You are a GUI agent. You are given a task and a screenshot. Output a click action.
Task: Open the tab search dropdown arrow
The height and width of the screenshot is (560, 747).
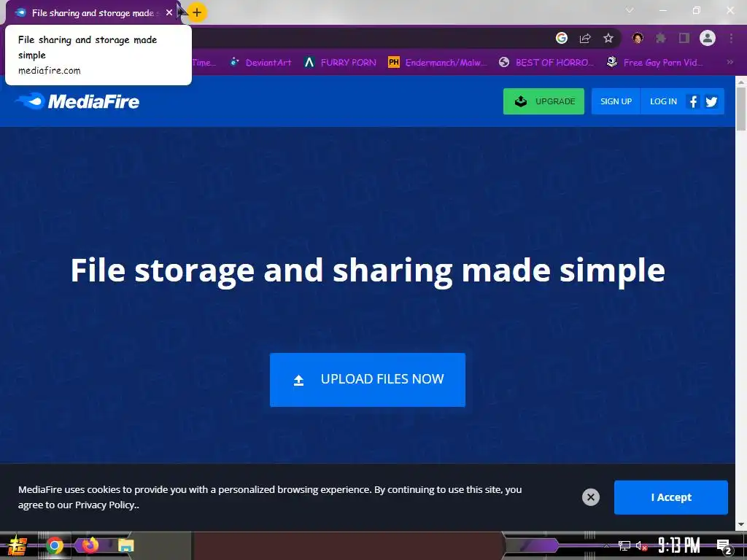(630, 10)
